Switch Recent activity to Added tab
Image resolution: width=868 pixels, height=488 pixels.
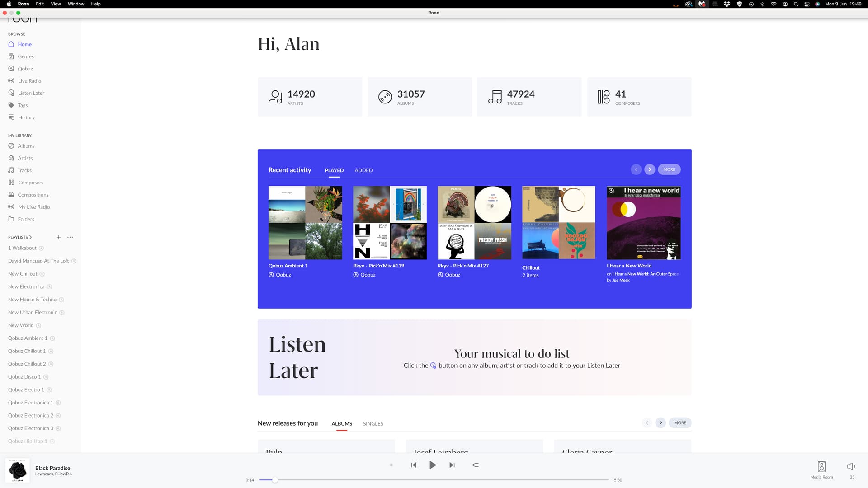(363, 170)
